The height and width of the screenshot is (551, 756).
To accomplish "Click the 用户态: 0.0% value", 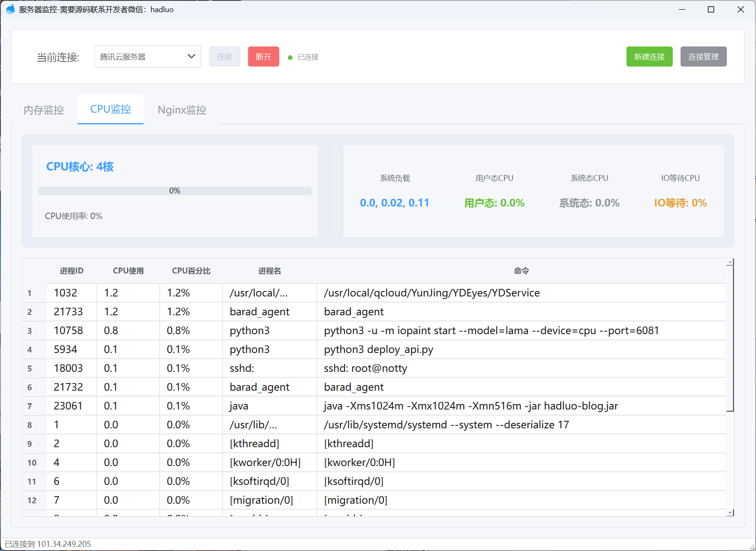I will point(495,203).
